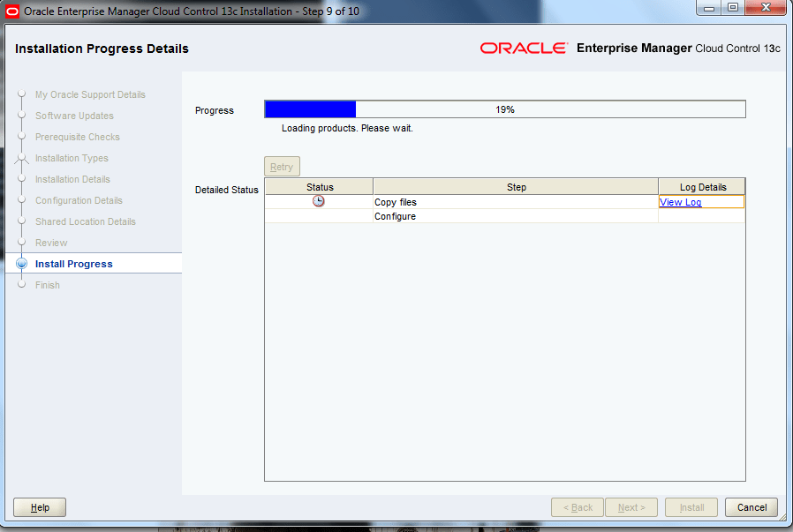Click the 19% progress bar
The width and height of the screenshot is (793, 532).
(x=505, y=109)
